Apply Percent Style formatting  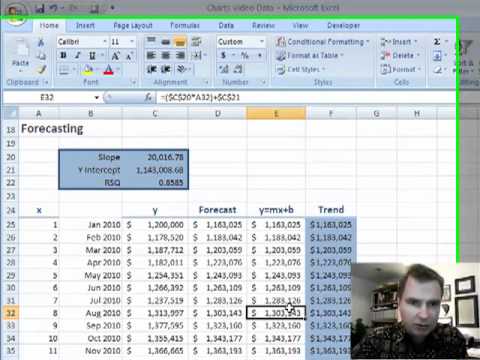click(245, 55)
